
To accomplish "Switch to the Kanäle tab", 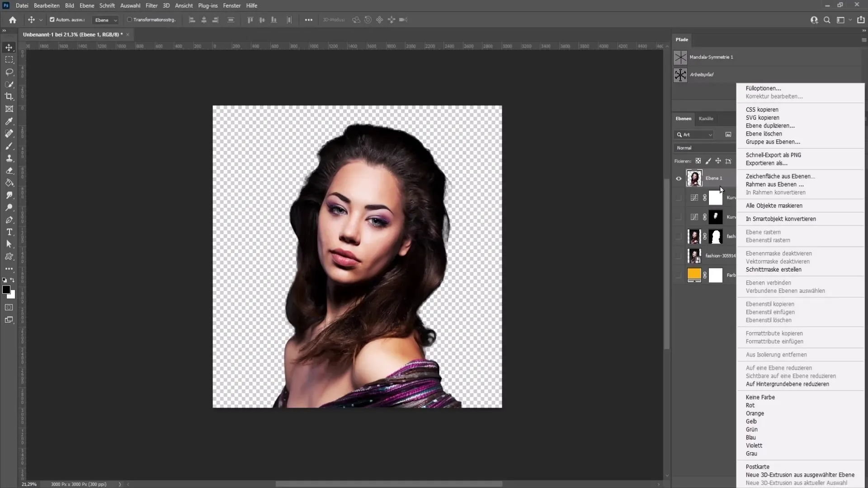I will pyautogui.click(x=707, y=118).
